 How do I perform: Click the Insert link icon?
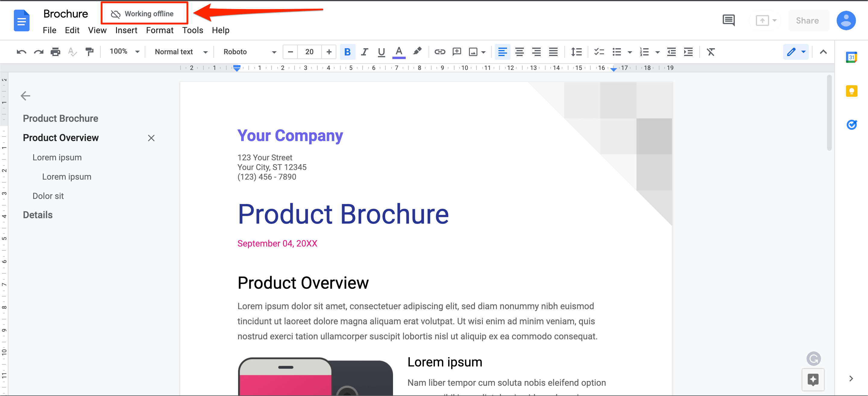click(439, 52)
